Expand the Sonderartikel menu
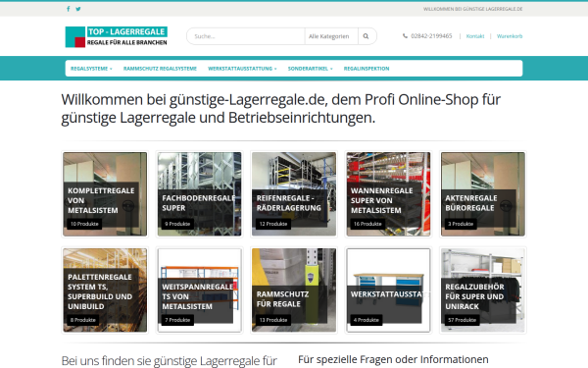The width and height of the screenshot is (588, 368). 310,69
